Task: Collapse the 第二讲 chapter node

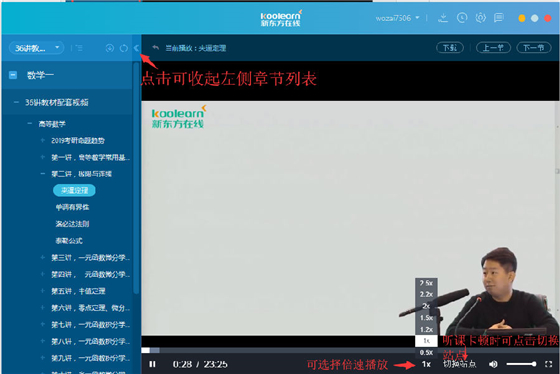Action: (x=42, y=174)
